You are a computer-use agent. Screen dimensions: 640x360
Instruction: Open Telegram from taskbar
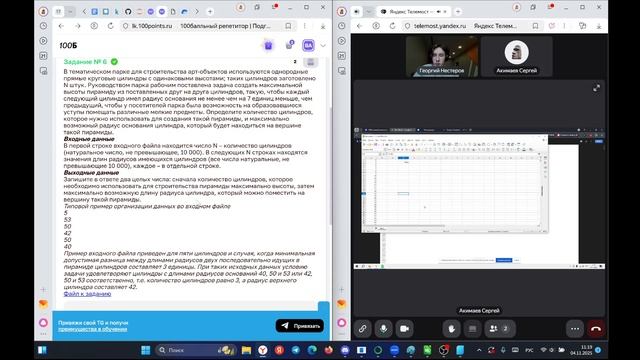pyautogui.click(x=296, y=350)
